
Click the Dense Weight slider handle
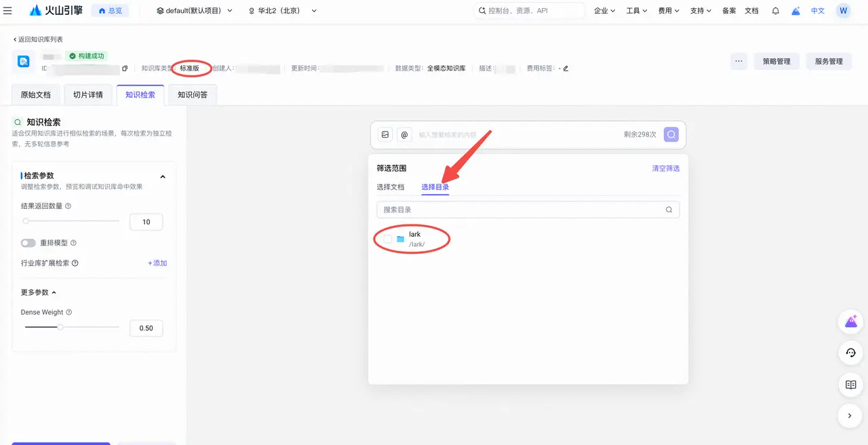click(60, 327)
